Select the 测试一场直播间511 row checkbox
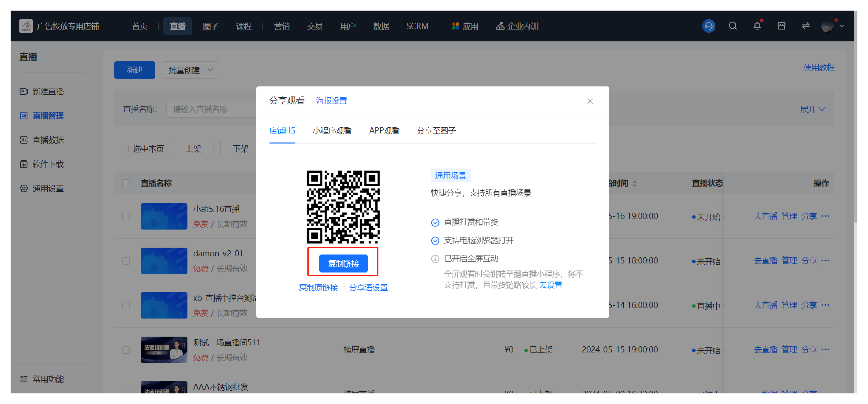 tap(126, 350)
